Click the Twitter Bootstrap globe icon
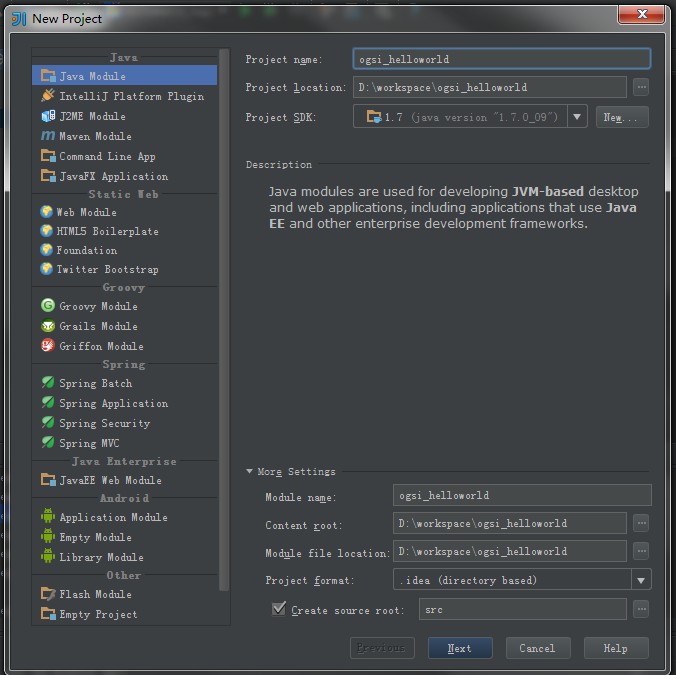This screenshot has width=676, height=675. click(x=46, y=269)
